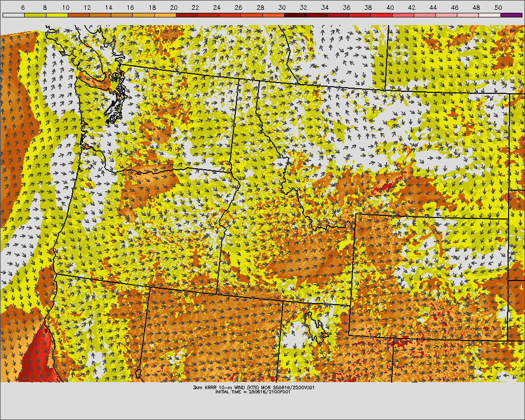Select the legend swatch between 40 and 42
The image size is (525, 420).
click(x=403, y=15)
